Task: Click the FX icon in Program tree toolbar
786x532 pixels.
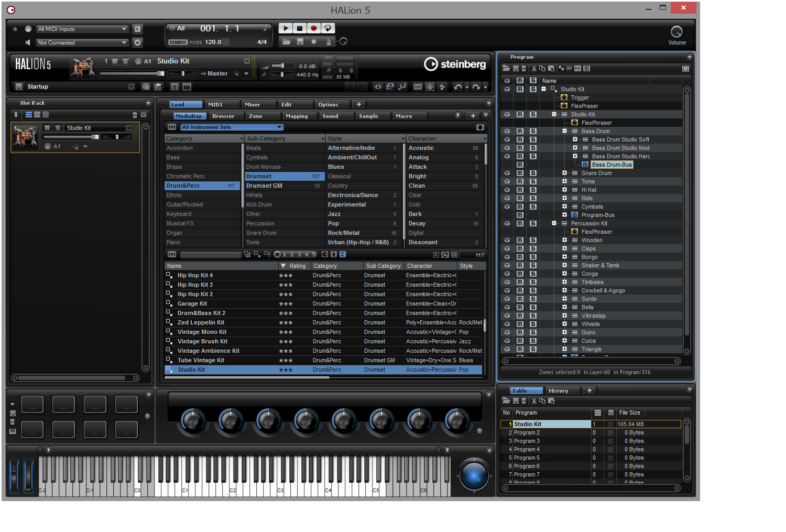Action: (x=577, y=69)
